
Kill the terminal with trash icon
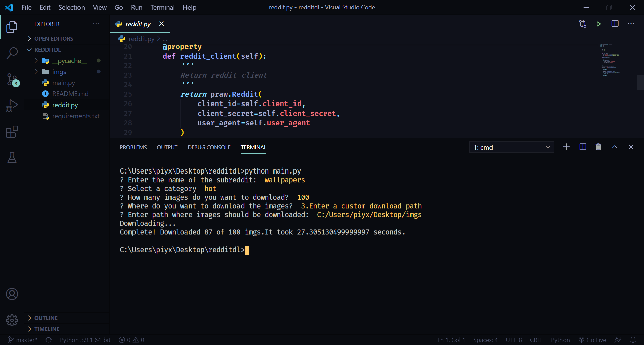click(x=598, y=147)
